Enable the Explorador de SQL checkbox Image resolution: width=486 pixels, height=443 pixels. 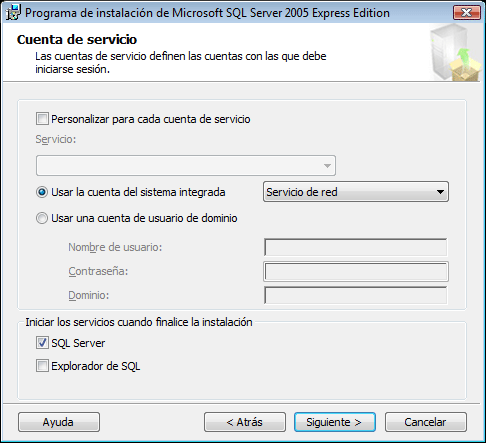pyautogui.click(x=42, y=366)
